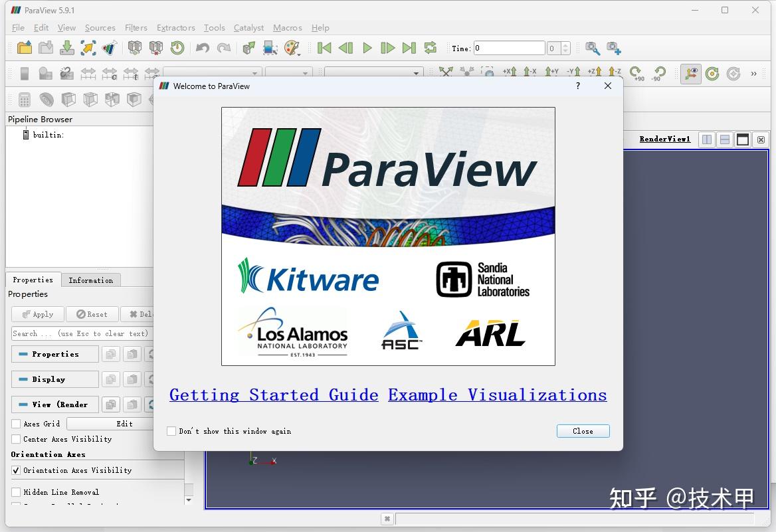This screenshot has height=532, width=776.
Task: Open the Macros menu
Action: [288, 28]
